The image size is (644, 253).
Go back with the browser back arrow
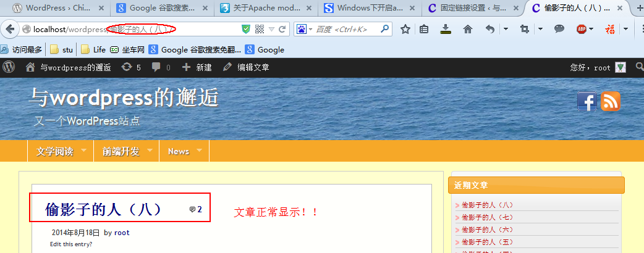[x=10, y=29]
